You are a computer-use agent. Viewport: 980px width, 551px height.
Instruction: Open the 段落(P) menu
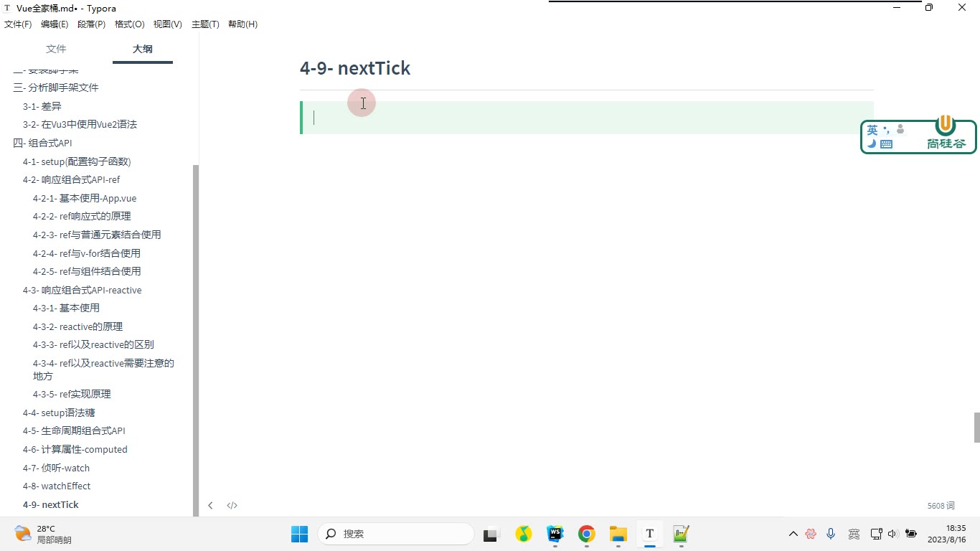tap(91, 24)
